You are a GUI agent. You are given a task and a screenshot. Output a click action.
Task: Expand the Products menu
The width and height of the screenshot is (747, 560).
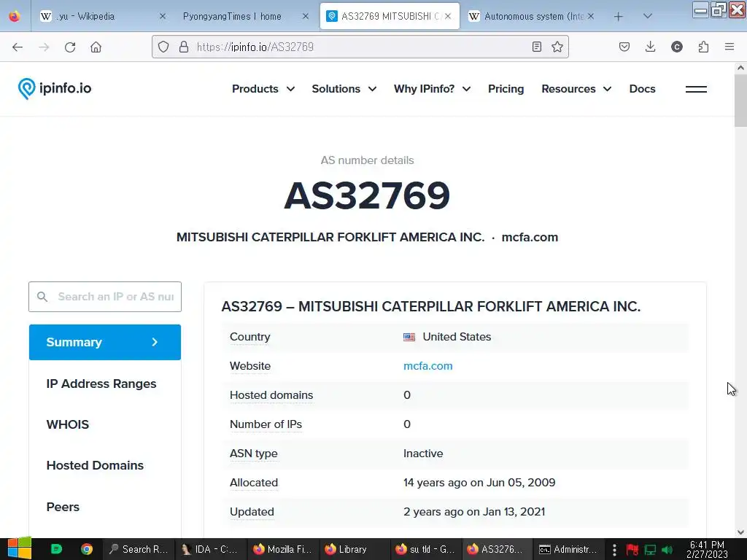[263, 89]
